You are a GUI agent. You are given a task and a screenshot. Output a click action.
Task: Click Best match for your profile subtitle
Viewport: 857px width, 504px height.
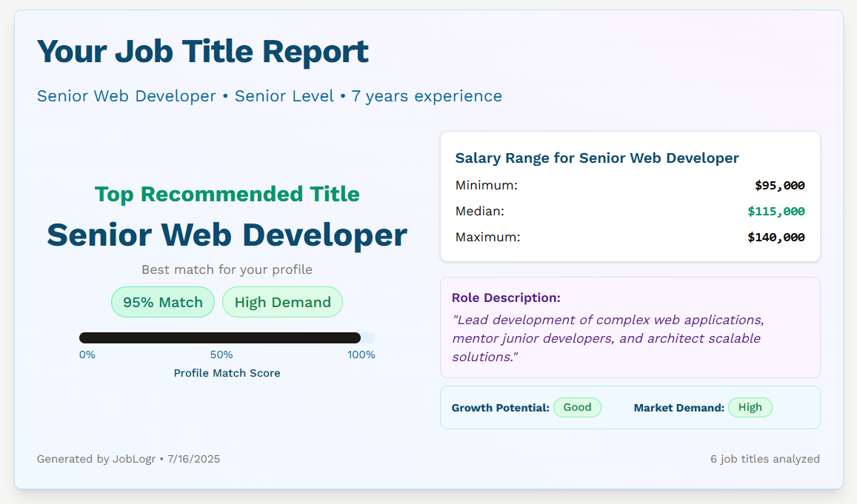tap(227, 269)
